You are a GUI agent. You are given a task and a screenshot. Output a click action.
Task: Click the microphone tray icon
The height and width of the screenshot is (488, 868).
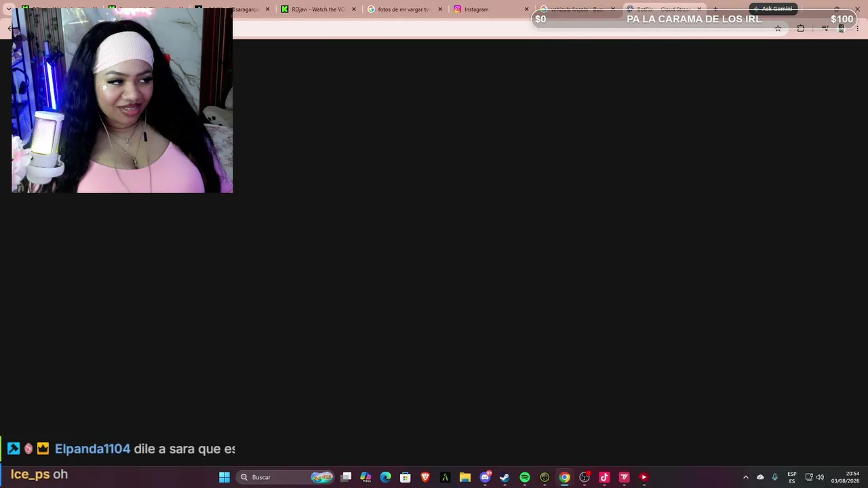774,477
